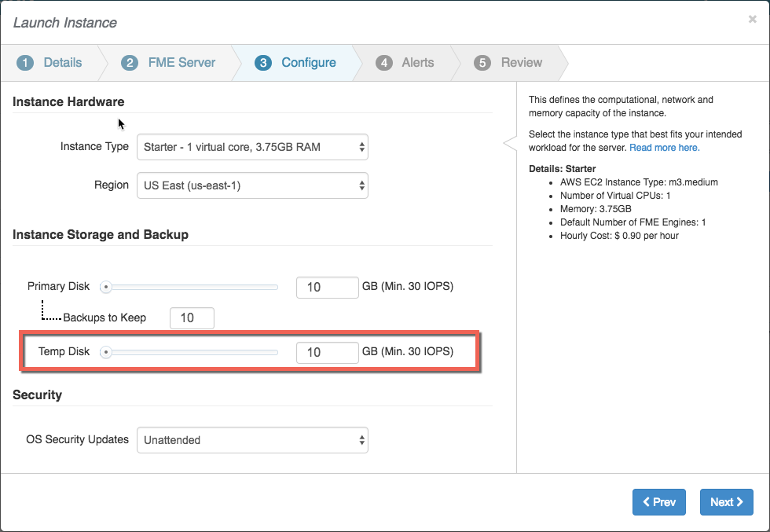Click the Launch Instance dialog title
The height and width of the screenshot is (532, 770).
[64, 23]
